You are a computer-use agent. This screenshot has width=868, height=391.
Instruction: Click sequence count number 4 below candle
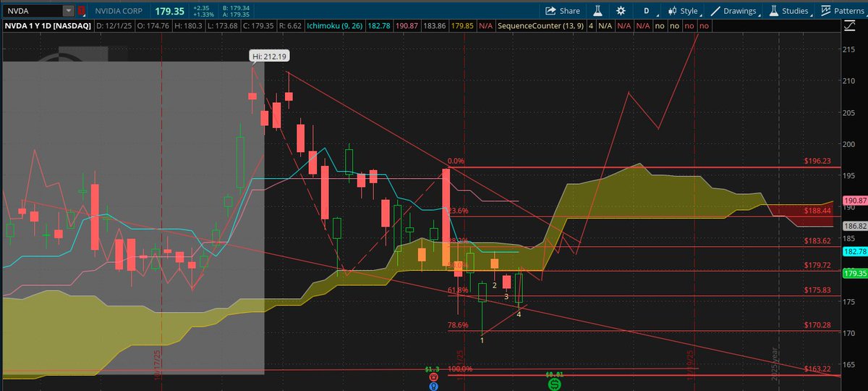pos(519,313)
